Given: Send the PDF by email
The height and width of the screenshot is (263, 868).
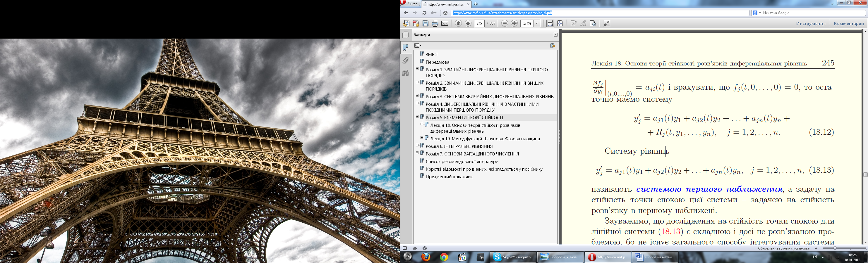Looking at the screenshot, I should coord(445,23).
